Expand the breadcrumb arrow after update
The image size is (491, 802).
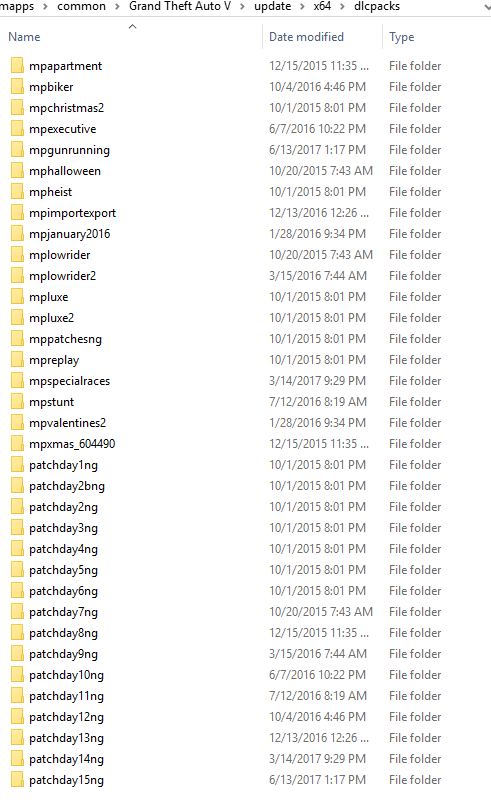click(302, 7)
